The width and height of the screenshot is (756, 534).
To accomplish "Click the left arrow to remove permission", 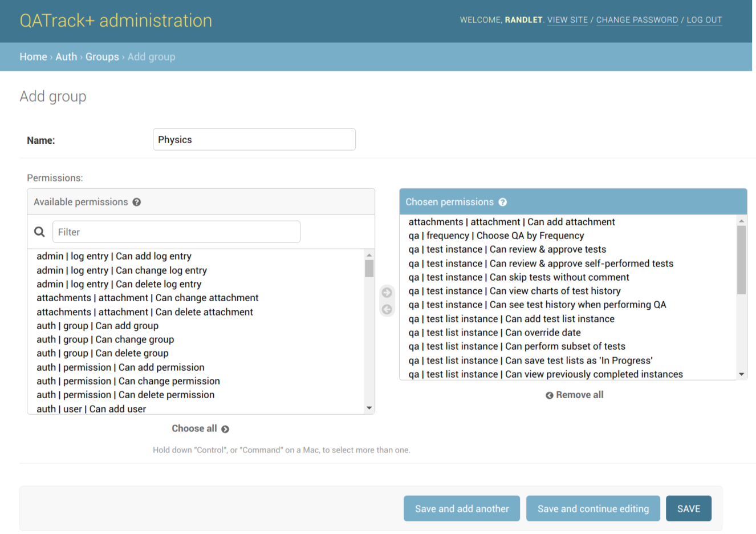I will pos(387,309).
